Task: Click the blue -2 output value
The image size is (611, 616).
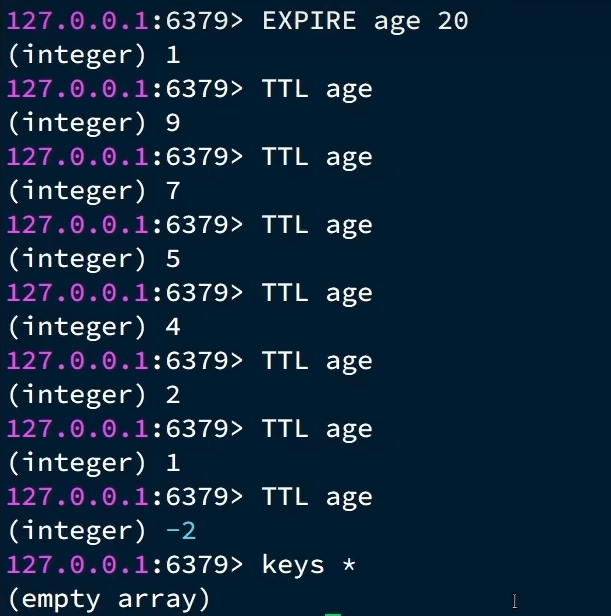Action: point(181,531)
